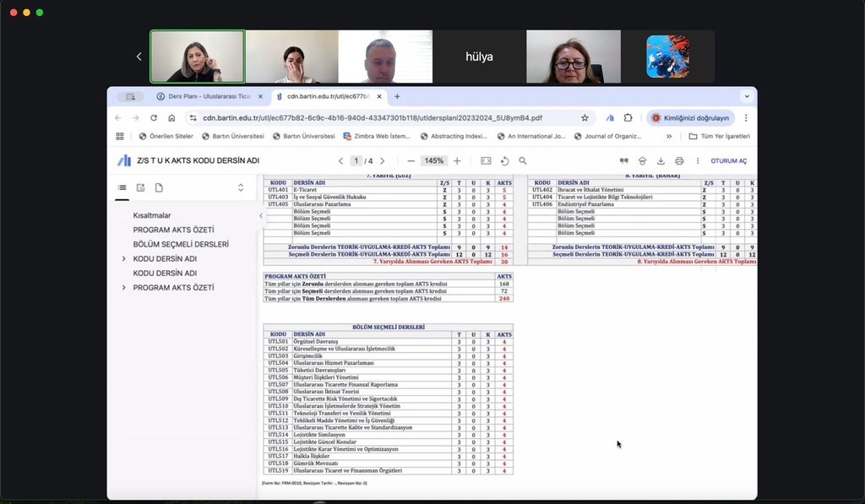Click OTURUM AÇ sign-in link
The height and width of the screenshot is (504, 865).
[728, 161]
